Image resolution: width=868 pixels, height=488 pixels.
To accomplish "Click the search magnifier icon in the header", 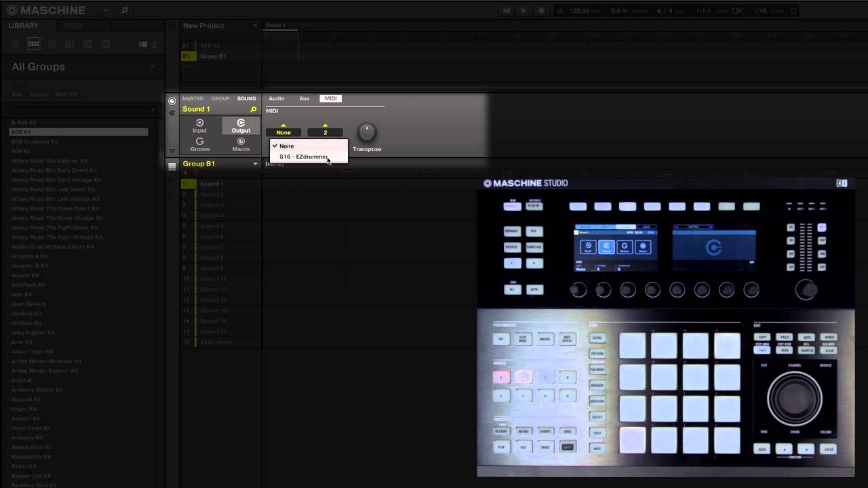I will point(124,11).
